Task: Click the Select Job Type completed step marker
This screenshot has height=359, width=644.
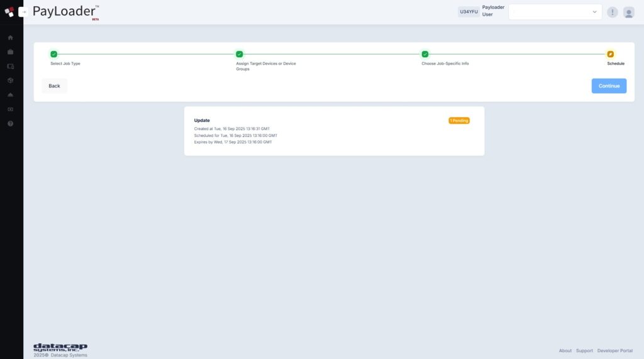Action: tap(54, 54)
